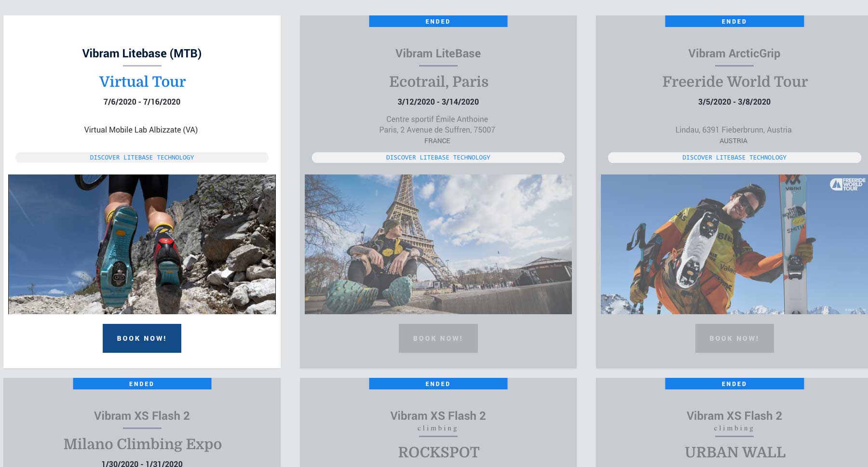Select Paris, 2 Avenue de Suffren, 75007 line
Screen dimensions: 868x467
coord(437,130)
